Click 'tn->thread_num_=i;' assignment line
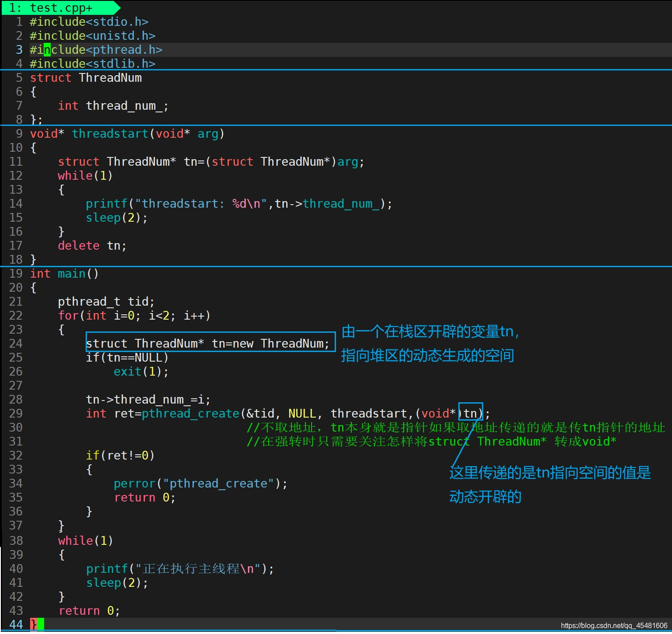 tap(148, 400)
